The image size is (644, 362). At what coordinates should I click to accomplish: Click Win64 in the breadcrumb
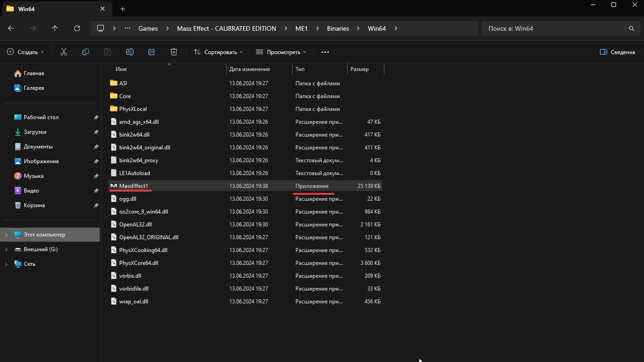click(377, 28)
